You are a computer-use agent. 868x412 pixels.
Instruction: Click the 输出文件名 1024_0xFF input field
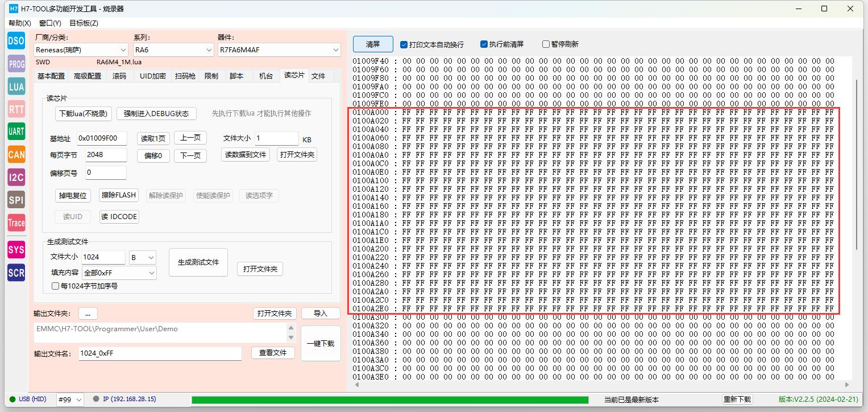click(x=160, y=353)
